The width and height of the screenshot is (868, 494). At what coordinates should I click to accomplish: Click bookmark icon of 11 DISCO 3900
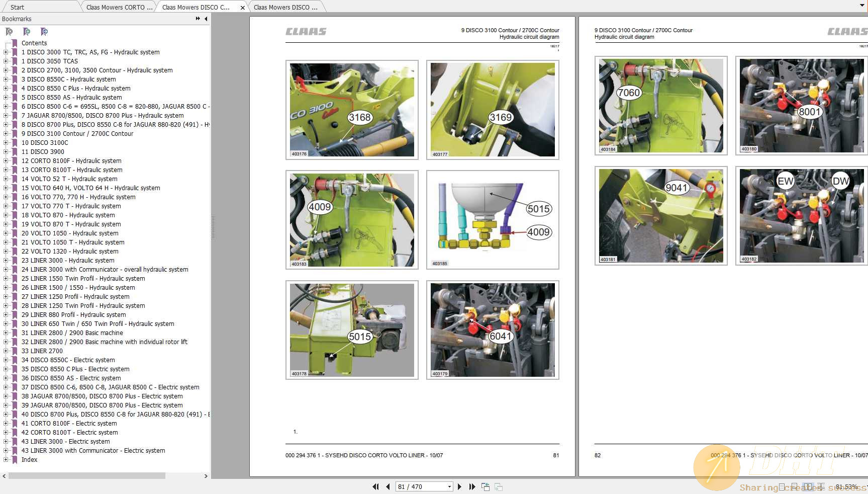[x=15, y=152]
